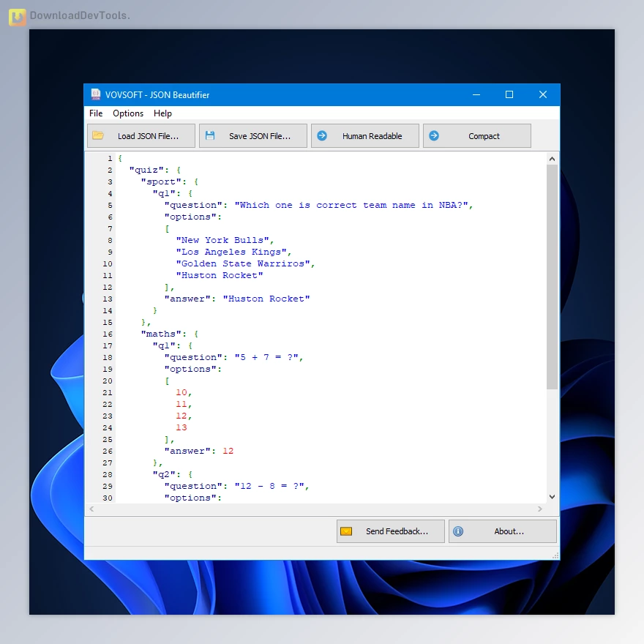Click the info icon on the About button

(458, 531)
